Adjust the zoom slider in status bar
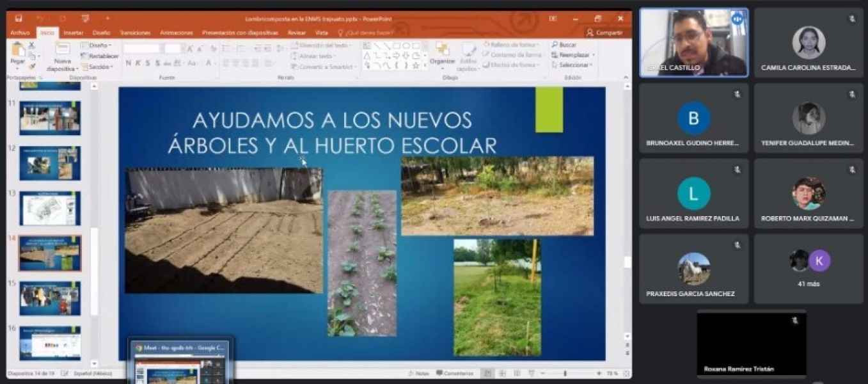The height and width of the screenshot is (384, 868). [565, 373]
